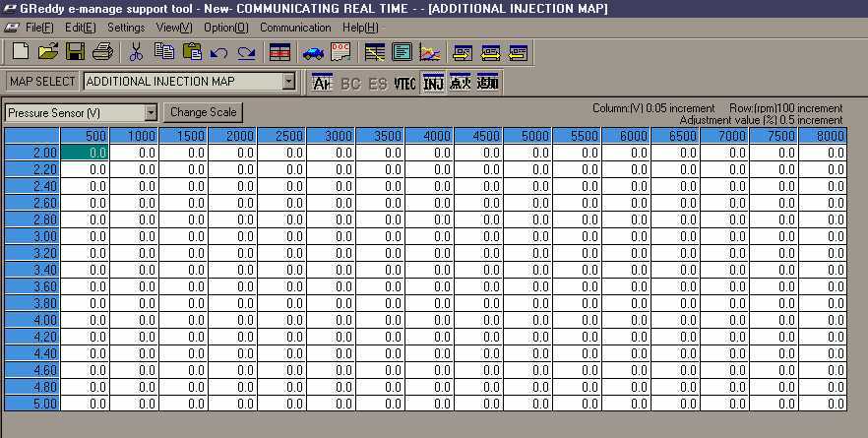
Task: Click the first data transfer window icon
Action: pos(463,52)
